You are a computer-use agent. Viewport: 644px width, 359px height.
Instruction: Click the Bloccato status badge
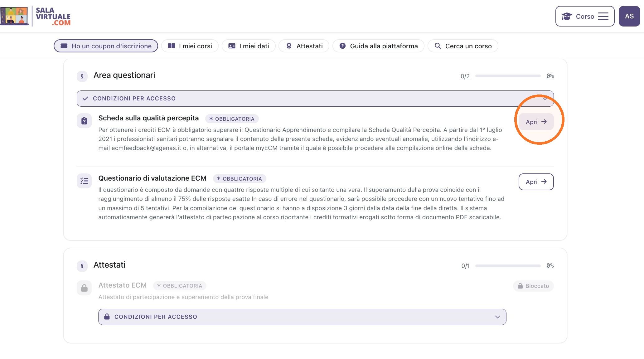point(533,286)
